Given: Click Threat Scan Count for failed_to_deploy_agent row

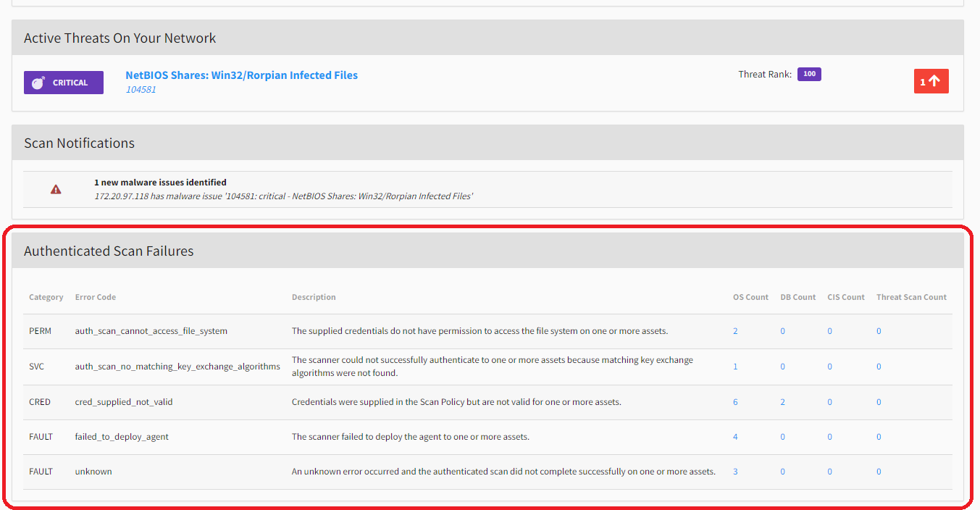Looking at the screenshot, I should (x=879, y=437).
